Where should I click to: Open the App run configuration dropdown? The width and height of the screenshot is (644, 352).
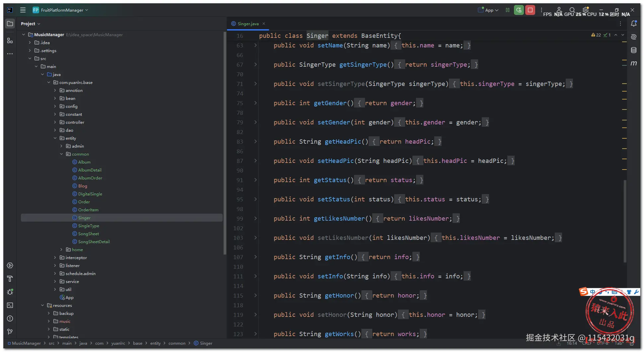(488, 10)
